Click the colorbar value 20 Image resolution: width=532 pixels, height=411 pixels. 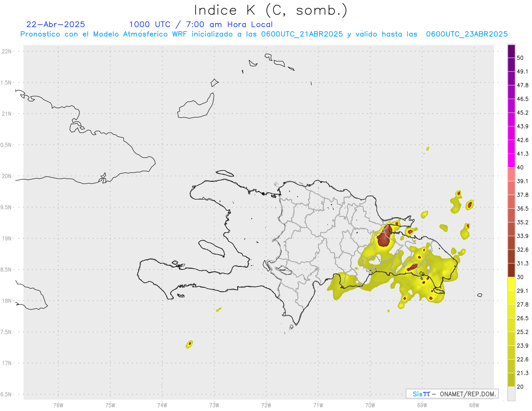pyautogui.click(x=521, y=387)
